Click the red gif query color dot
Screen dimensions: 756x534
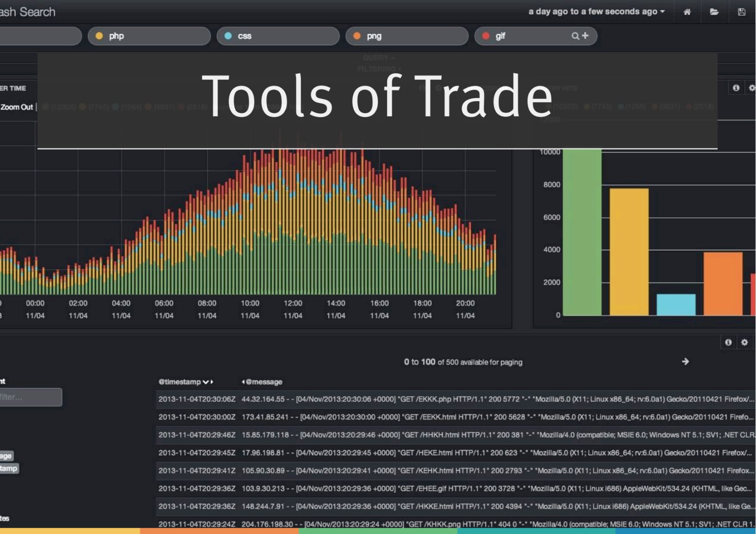point(485,36)
